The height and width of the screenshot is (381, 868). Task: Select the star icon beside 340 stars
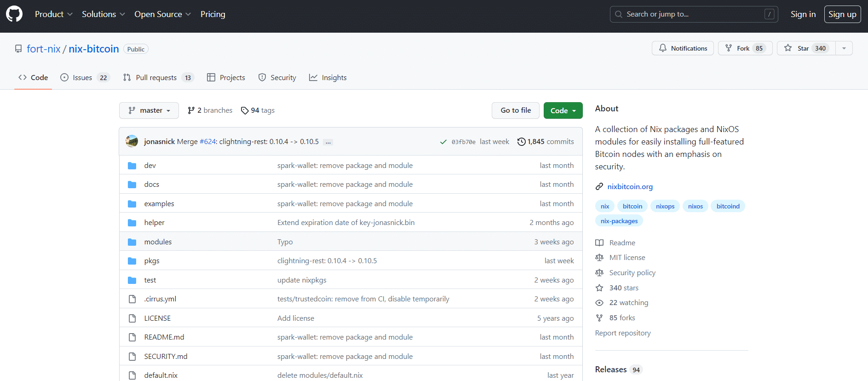[x=599, y=288]
